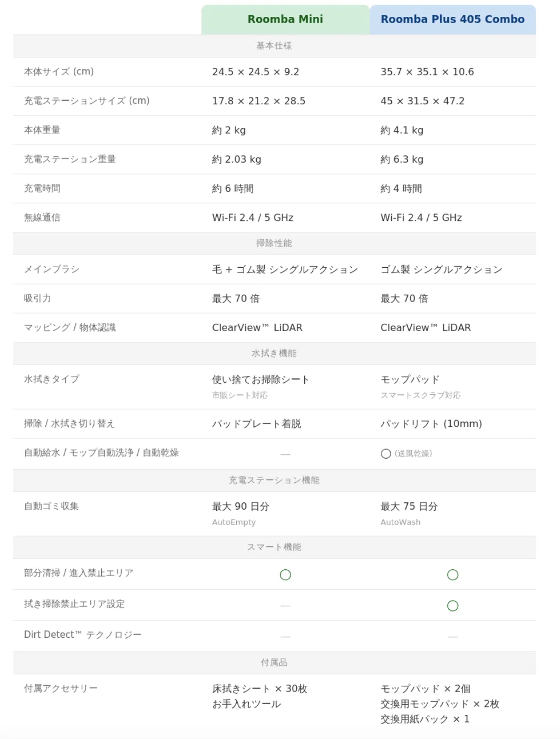Click the circle icon beside 送風乾燥
This screenshot has width=560, height=739.
[386, 454]
